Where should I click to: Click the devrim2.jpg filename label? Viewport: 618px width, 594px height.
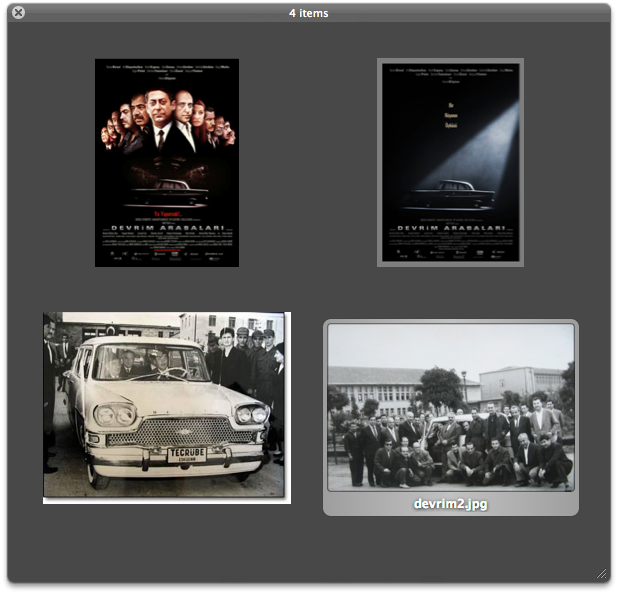[450, 504]
